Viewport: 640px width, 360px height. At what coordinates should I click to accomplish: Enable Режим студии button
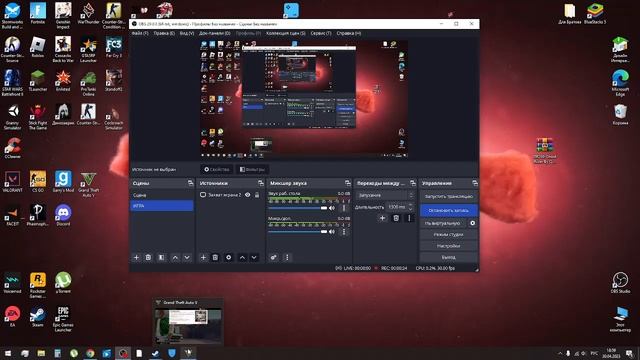[449, 235]
